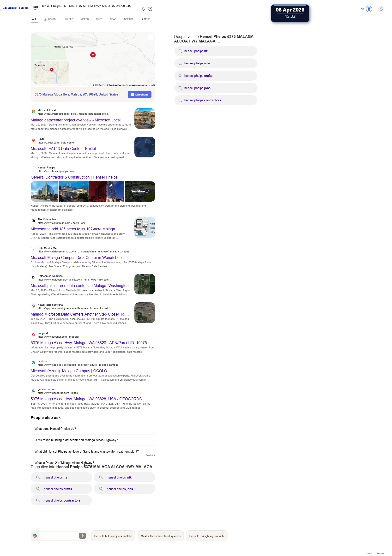Click See More on Hensel Phelps images
The height and width of the screenshot is (556, 392).
tap(140, 191)
